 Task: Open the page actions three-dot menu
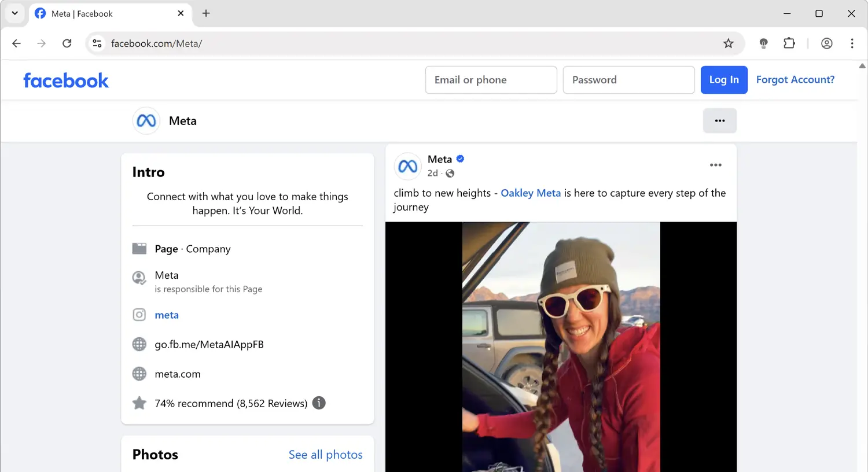point(719,120)
